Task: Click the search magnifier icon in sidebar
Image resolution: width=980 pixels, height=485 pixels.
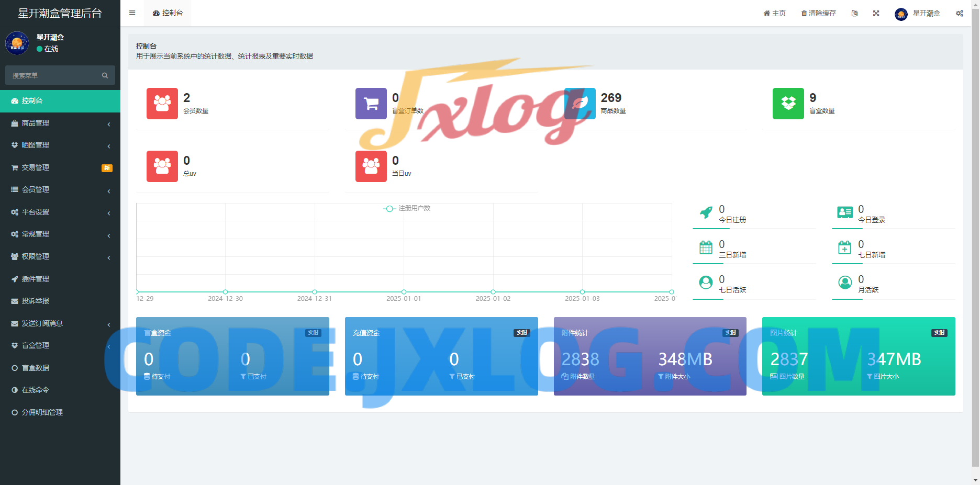Action: (105, 75)
